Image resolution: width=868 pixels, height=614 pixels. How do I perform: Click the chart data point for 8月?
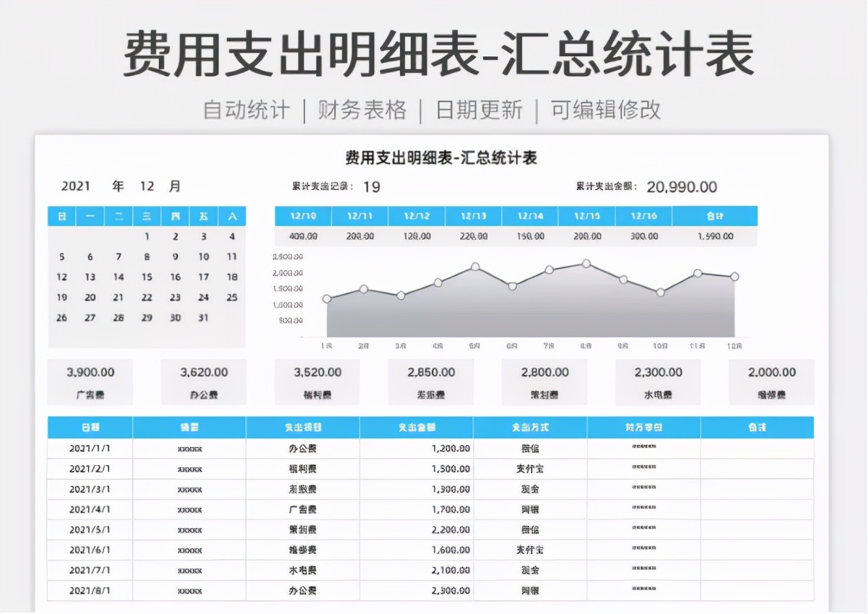point(586,264)
